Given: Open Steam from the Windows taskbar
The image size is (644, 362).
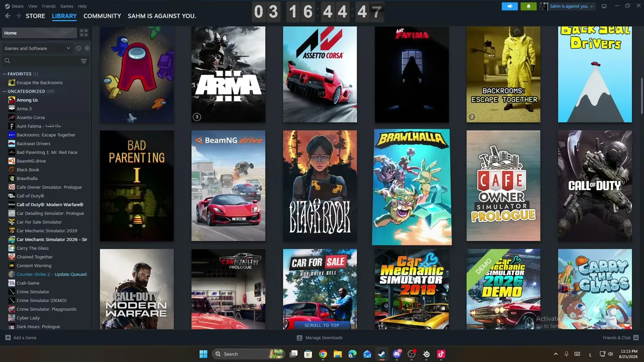Looking at the screenshot, I should 381,354.
